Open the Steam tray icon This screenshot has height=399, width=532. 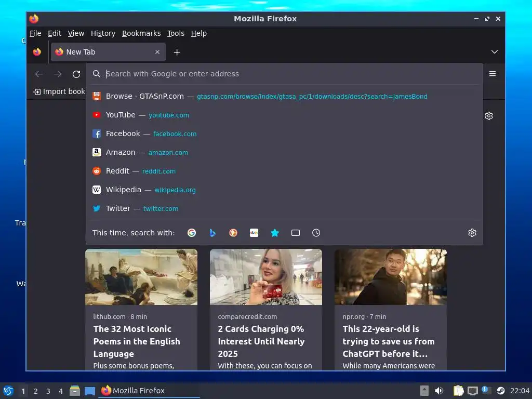click(x=500, y=391)
